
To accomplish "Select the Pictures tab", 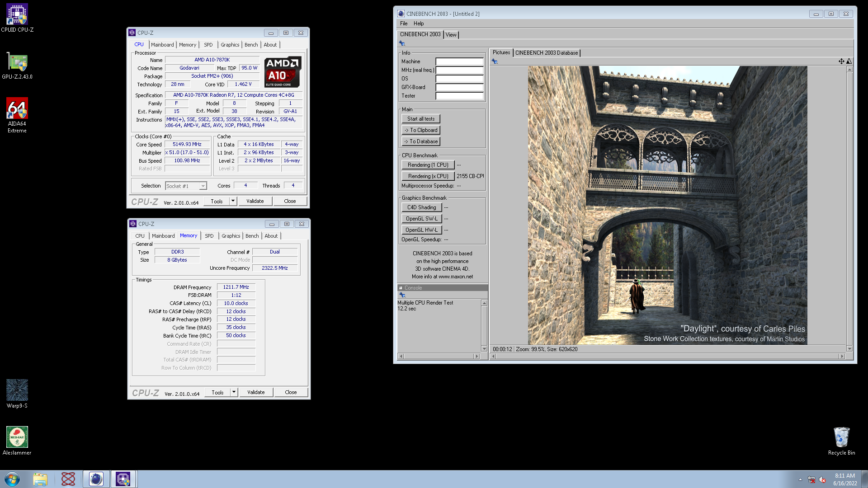I will coord(501,52).
